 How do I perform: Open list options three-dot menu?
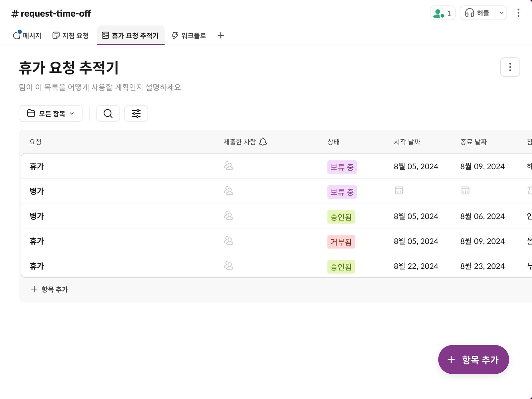(x=510, y=67)
